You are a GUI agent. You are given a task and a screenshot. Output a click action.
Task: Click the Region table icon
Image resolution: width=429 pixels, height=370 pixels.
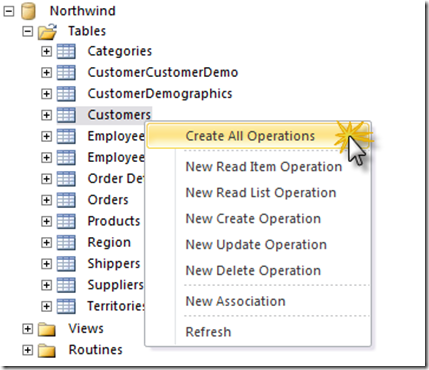pyautogui.click(x=66, y=243)
